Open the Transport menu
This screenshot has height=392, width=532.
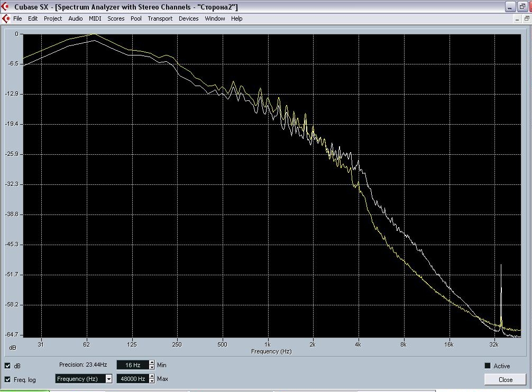click(160, 18)
